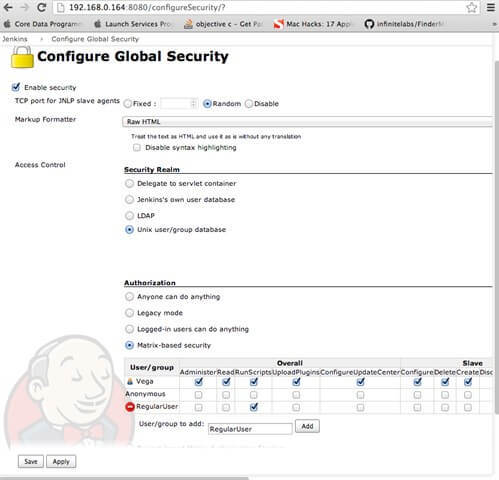Viewport: 499px width, 480px height.
Task: Check Administer permission for Anonymous
Action: 198,395
